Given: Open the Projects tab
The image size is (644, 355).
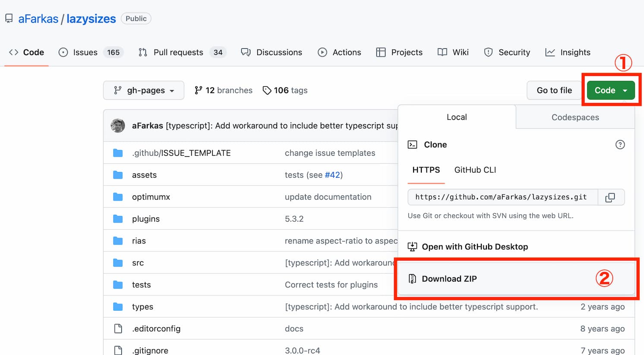Looking at the screenshot, I should [x=399, y=52].
